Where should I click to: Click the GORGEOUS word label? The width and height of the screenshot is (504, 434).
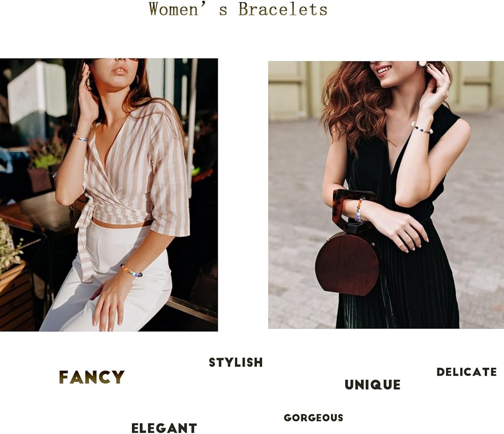tap(313, 417)
